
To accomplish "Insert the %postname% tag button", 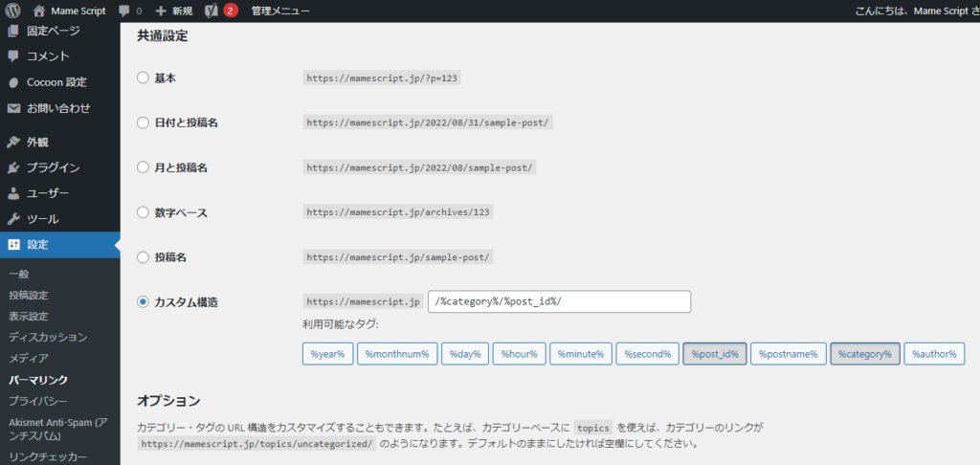I will coord(788,354).
